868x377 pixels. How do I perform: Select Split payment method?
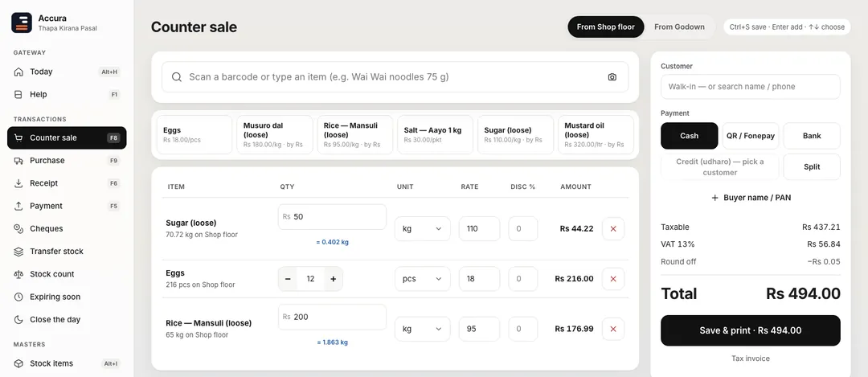coord(812,166)
